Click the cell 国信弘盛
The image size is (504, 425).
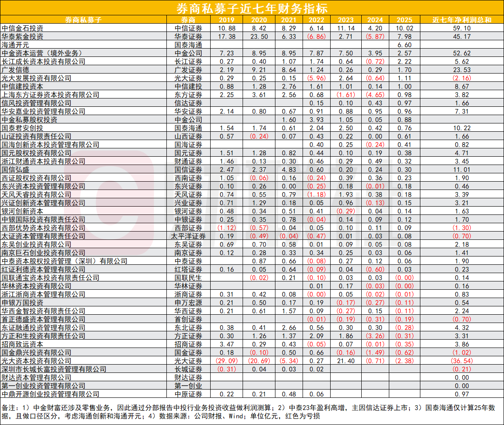[15, 170]
